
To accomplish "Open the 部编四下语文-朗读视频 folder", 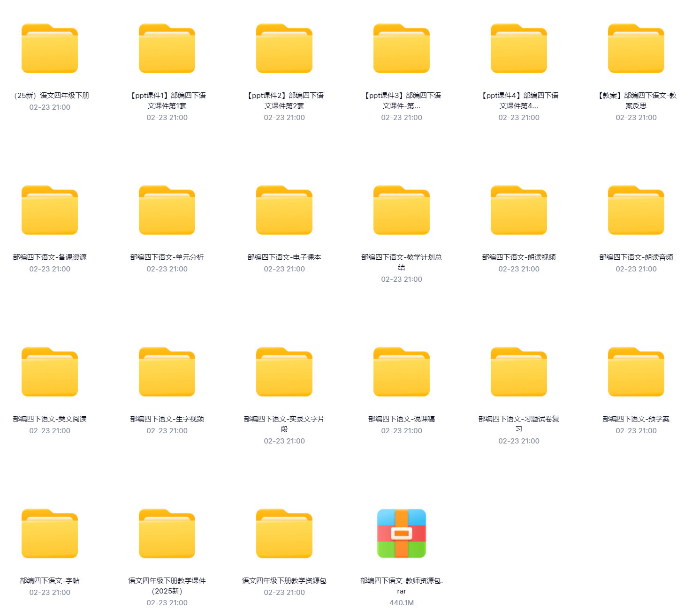I will coord(519,210).
